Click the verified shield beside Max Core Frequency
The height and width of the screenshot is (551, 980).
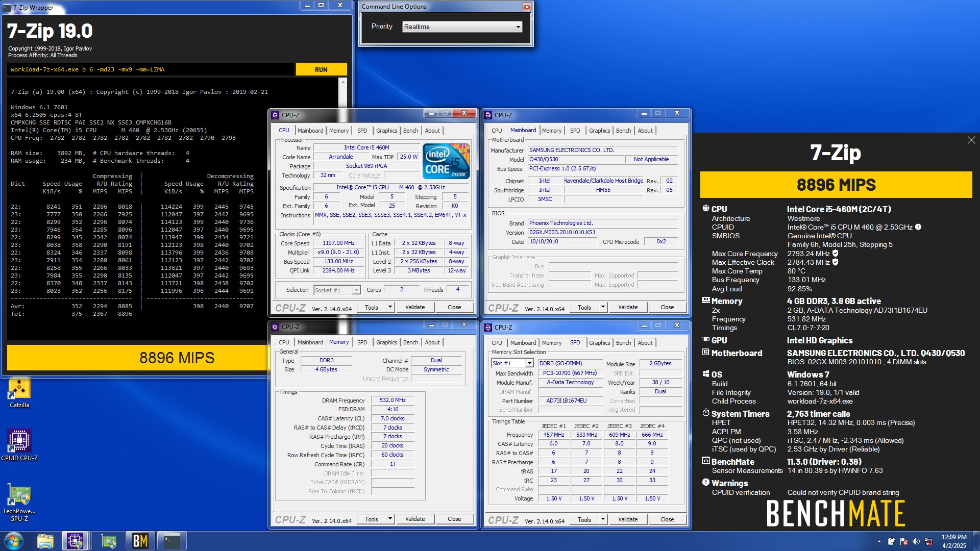tap(835, 253)
